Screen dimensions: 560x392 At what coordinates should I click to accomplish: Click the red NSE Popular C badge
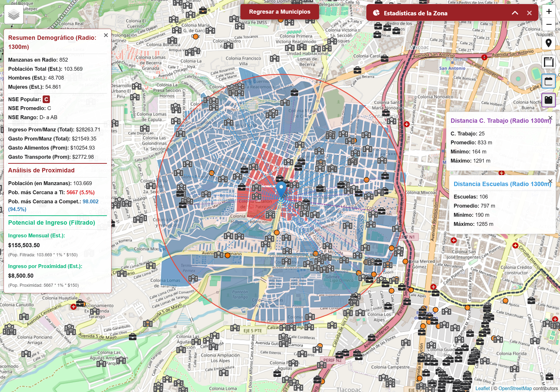[46, 99]
